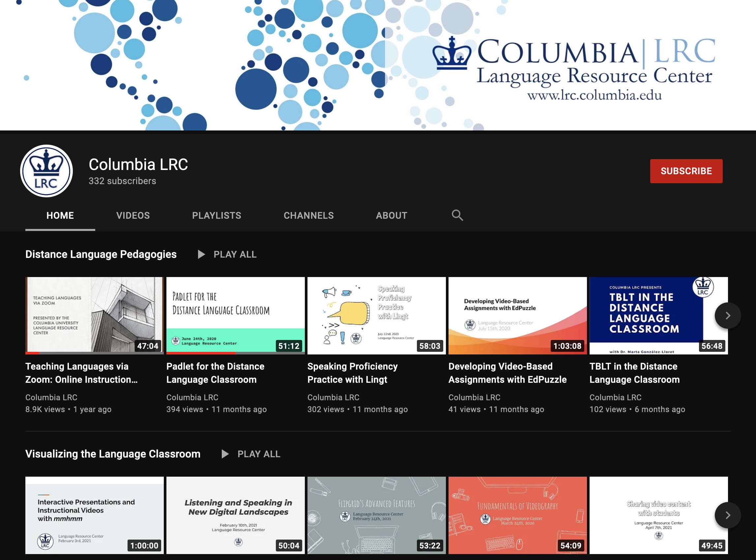Click title Teaching Languages via Zoom
Screen dimensions: 756x560
pos(81,373)
